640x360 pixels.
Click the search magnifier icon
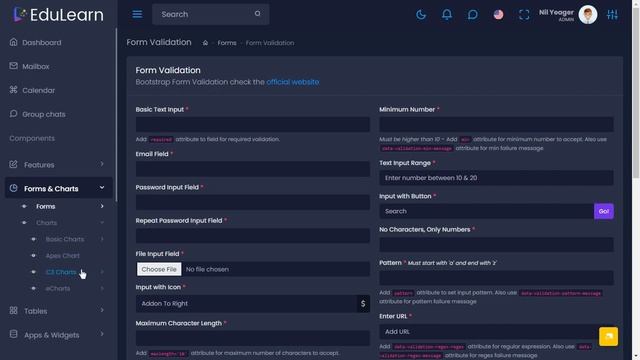[x=258, y=13]
